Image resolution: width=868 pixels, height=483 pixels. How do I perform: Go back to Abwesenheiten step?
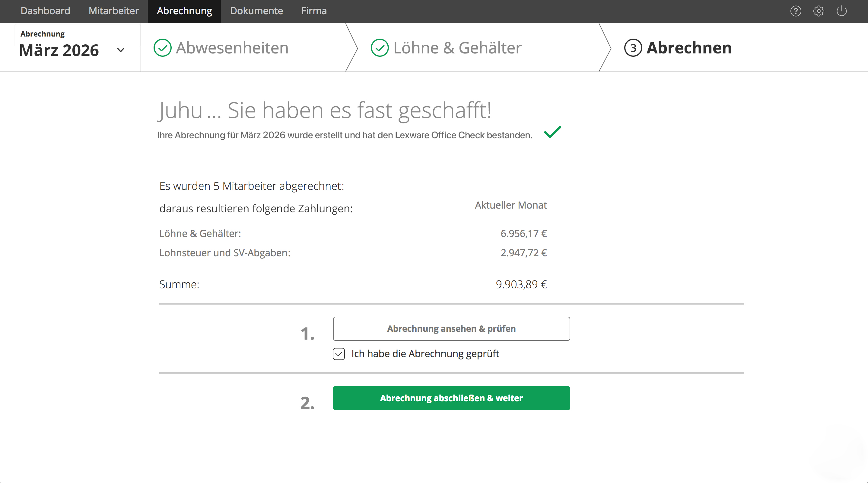click(x=232, y=48)
